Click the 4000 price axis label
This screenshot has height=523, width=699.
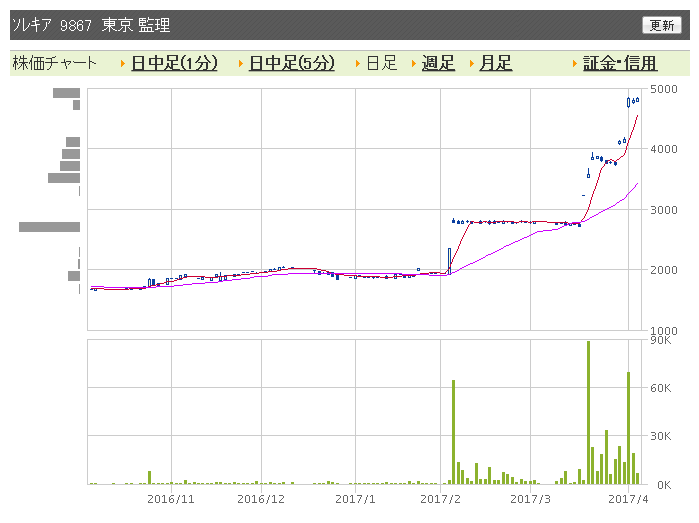pos(664,149)
